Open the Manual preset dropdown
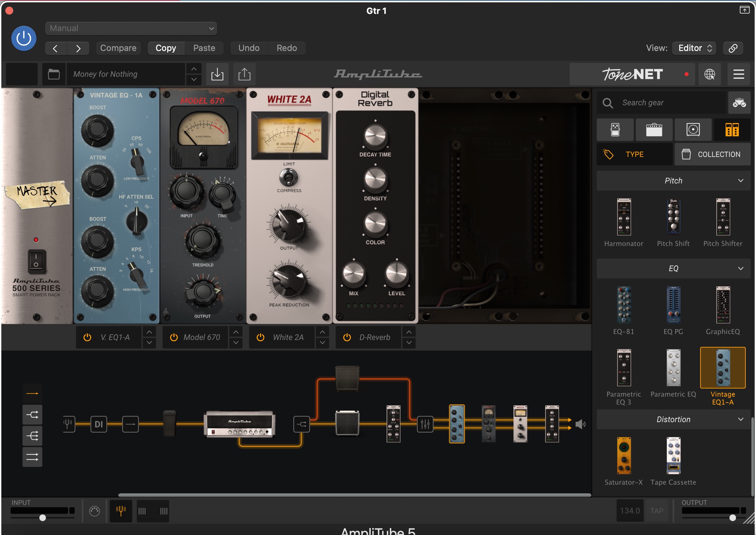Screen dimensions: 756x535 pos(131,28)
